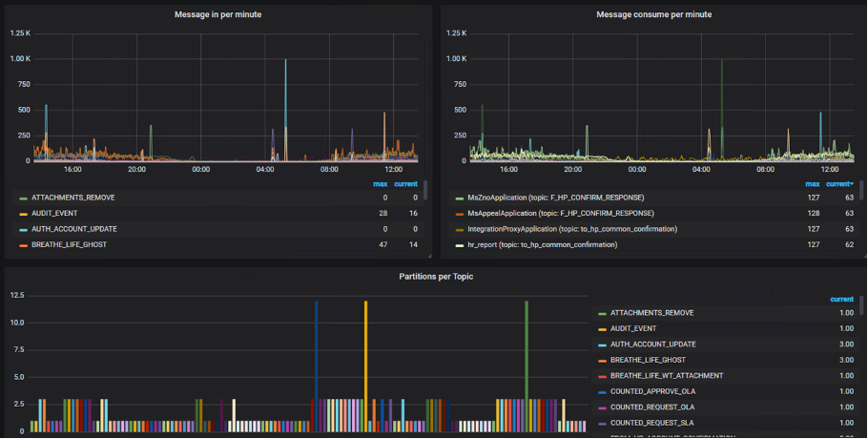Toggle the COUNTED_APPROVE_OLA series in the Partitions legend
The height and width of the screenshot is (439, 868).
tap(656, 391)
